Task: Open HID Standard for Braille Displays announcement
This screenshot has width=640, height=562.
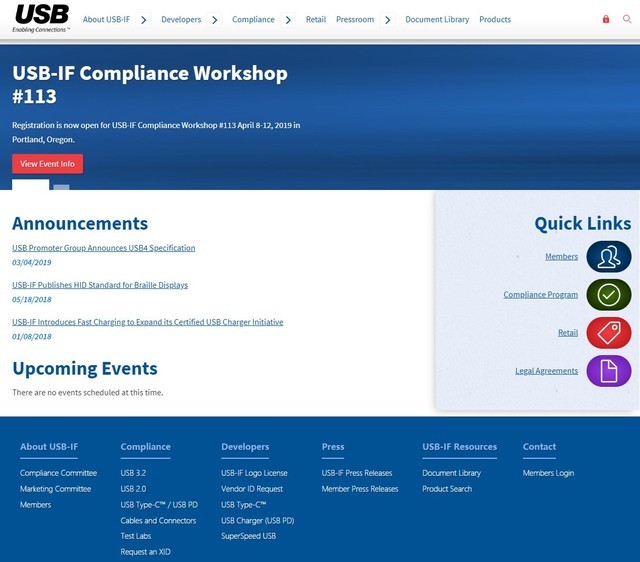Action: pyautogui.click(x=100, y=285)
